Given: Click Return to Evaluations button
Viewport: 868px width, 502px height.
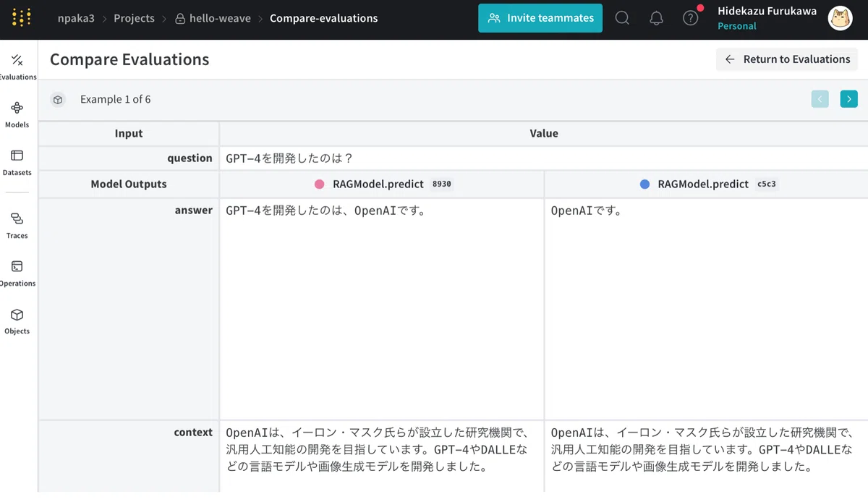Looking at the screenshot, I should pos(787,59).
